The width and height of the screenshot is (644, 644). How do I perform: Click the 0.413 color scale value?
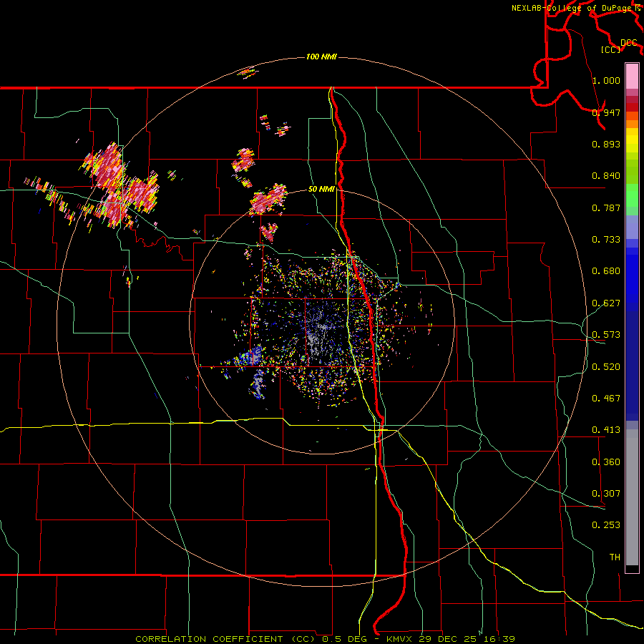click(x=606, y=430)
